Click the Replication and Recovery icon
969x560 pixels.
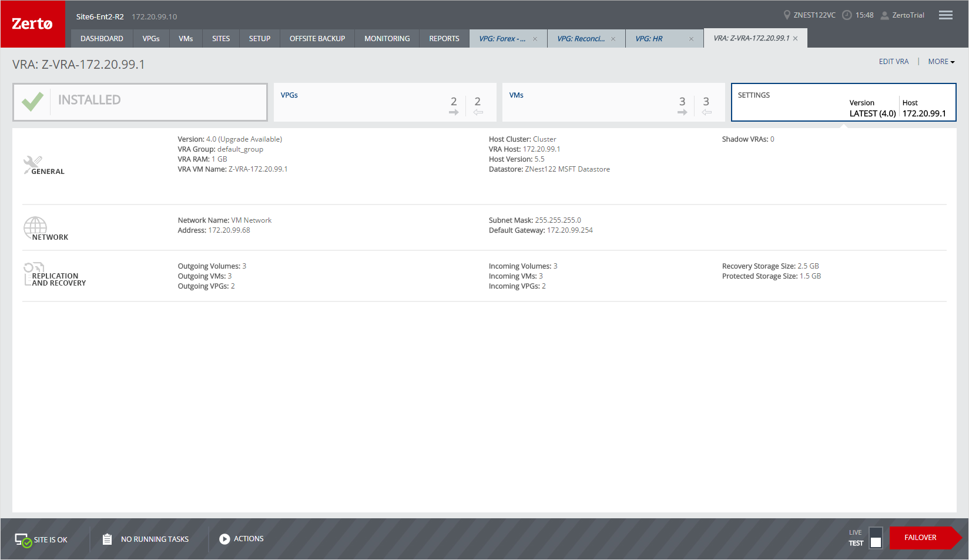(33, 273)
